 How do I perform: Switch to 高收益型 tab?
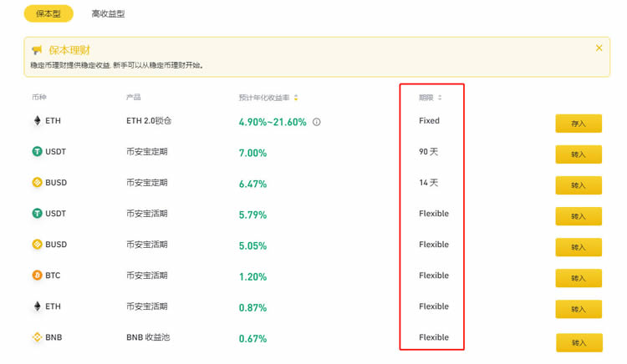pyautogui.click(x=108, y=14)
